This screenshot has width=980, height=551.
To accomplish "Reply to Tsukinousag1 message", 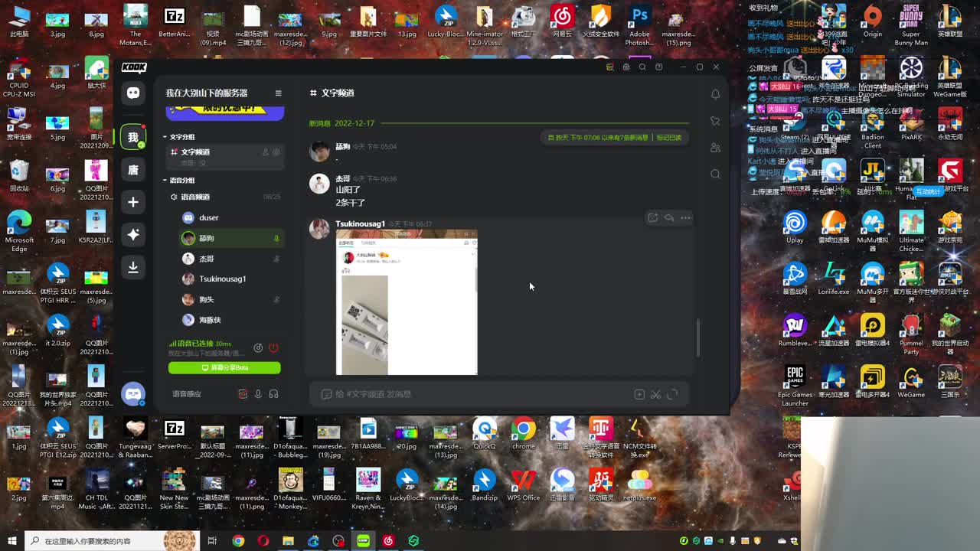I will pyautogui.click(x=669, y=218).
